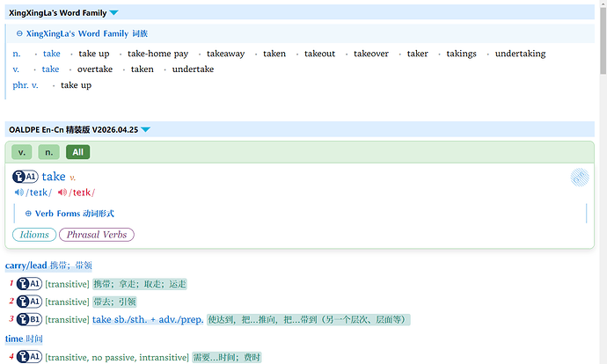This screenshot has width=607, height=364.
Task: Collapse the XingXingLa's Word Family section
Action: pyautogui.click(x=20, y=33)
